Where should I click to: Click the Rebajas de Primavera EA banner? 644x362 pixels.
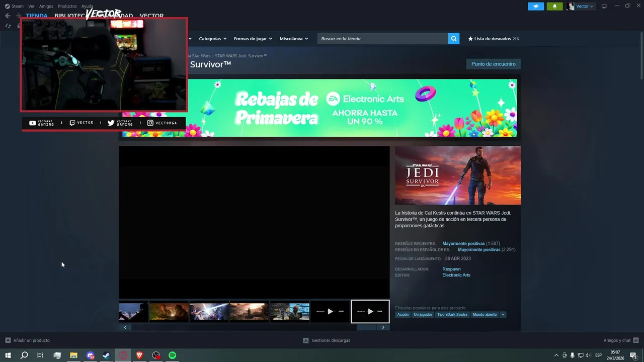click(x=319, y=108)
